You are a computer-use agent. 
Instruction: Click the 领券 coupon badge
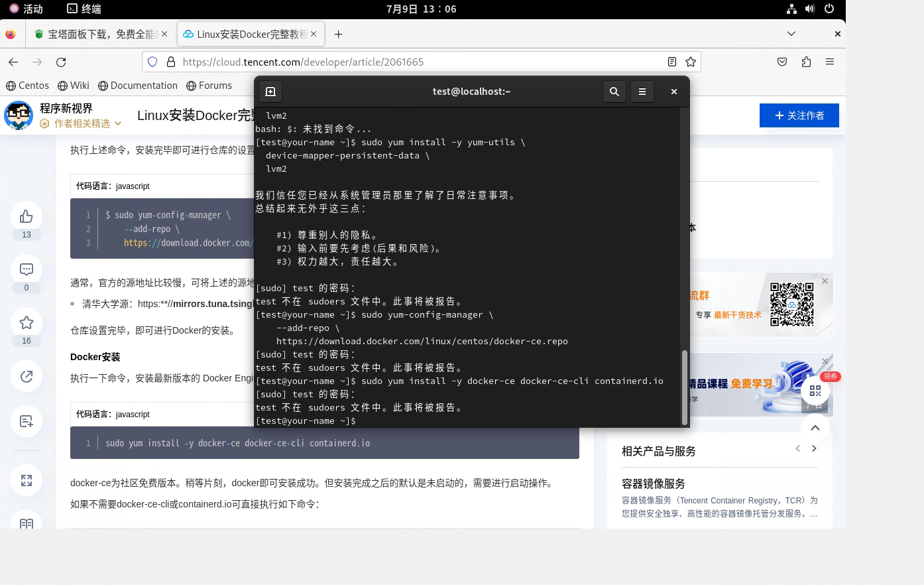831,376
